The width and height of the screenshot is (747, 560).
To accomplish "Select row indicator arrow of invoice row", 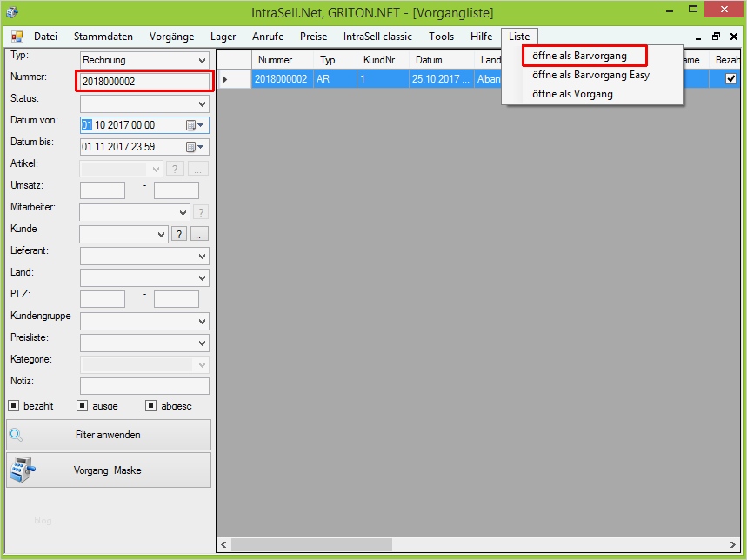I will coord(225,79).
